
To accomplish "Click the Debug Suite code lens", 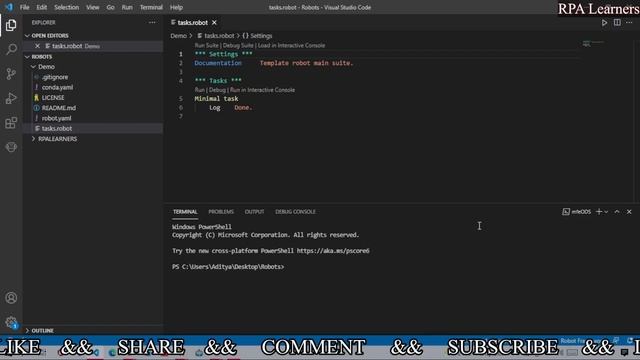I will click(x=238, y=45).
